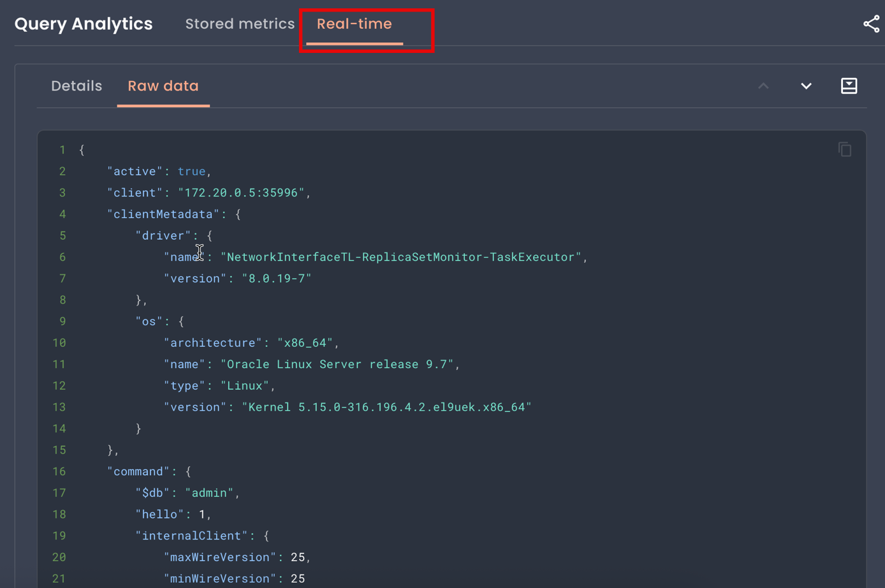Click the Kernel version string value
The height and width of the screenshot is (588, 885).
coord(386,407)
